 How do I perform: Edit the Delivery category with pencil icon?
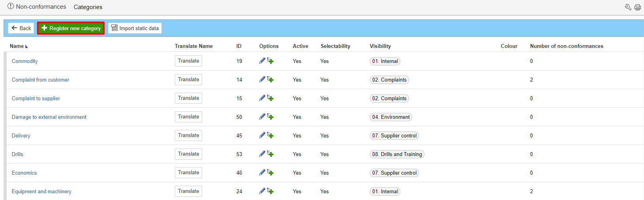click(262, 135)
